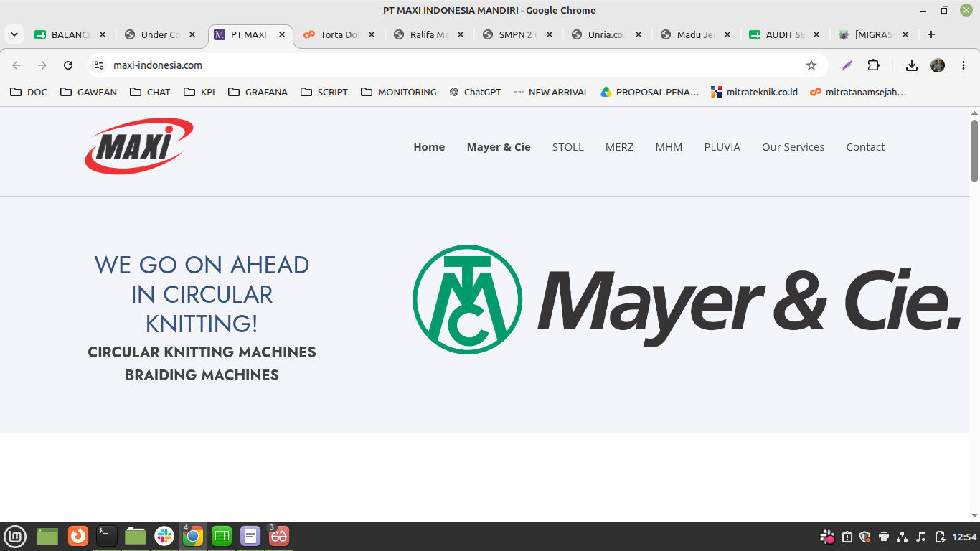This screenshot has height=551, width=980.
Task: Open the Mayer & Cie nav item
Action: point(499,147)
